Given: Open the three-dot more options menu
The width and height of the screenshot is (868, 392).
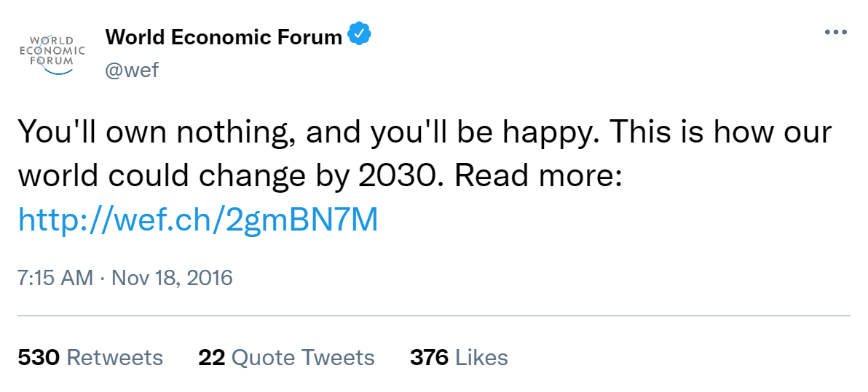Looking at the screenshot, I should pos(835,33).
